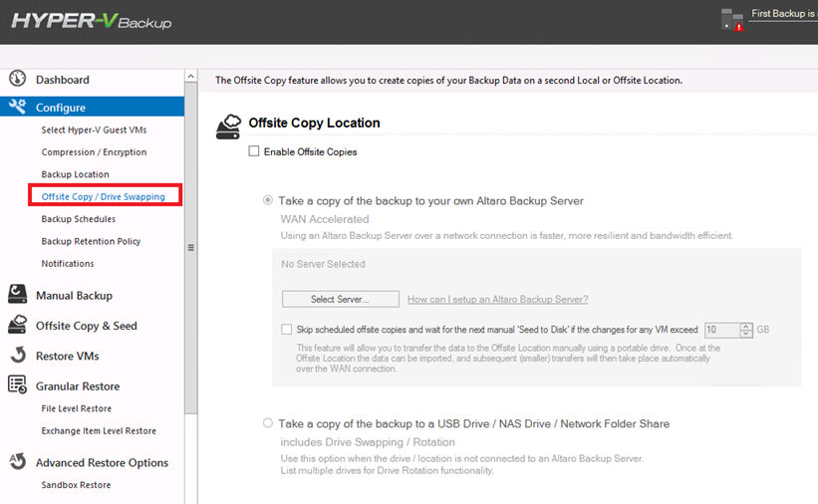Open Granular Restore section
The image size is (818, 504).
pos(78,386)
